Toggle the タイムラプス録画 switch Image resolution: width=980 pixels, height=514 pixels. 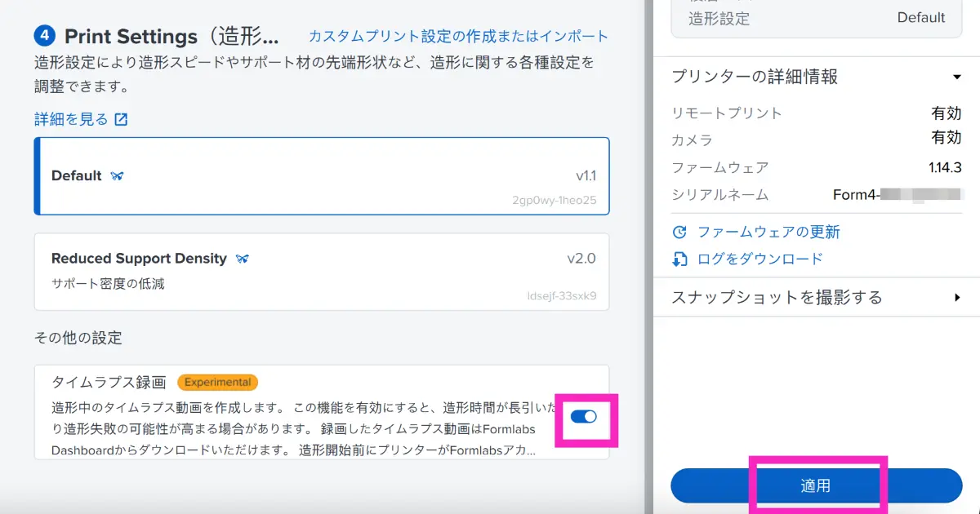coord(584,417)
